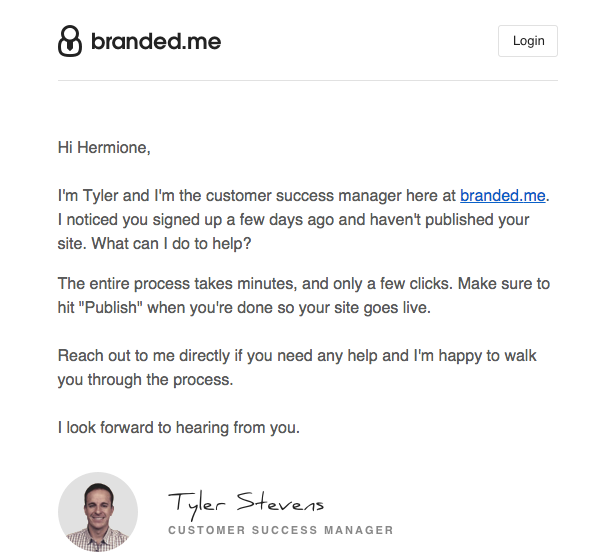Click the branded.me wordmark in the header
This screenshot has width=596, height=558.
pyautogui.click(x=156, y=41)
